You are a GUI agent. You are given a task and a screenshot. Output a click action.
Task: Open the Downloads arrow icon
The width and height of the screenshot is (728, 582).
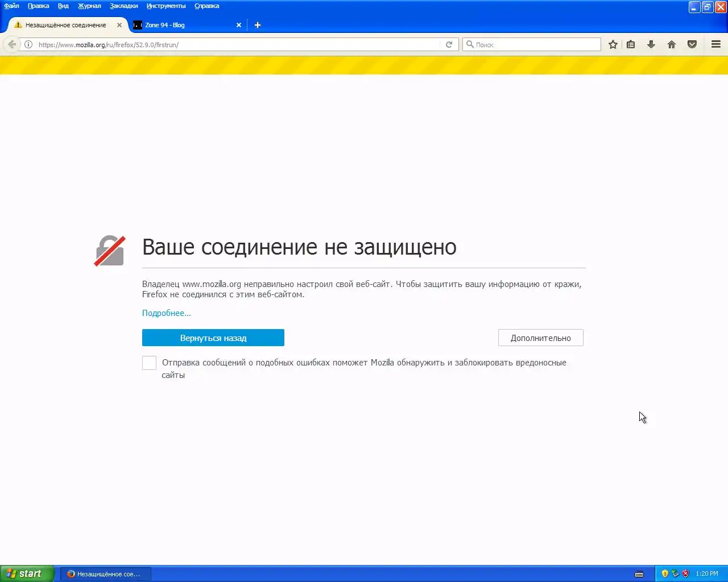651,44
